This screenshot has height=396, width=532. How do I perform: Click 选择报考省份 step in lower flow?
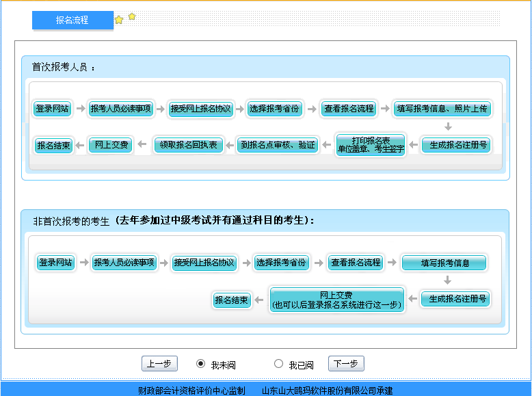tap(281, 263)
